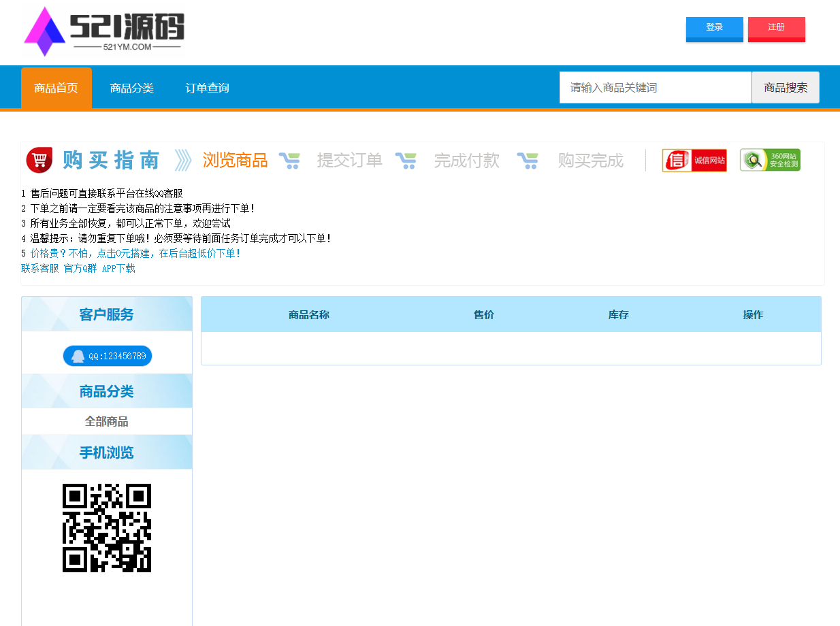The image size is (840, 626).
Task: Click the 521源码 site logo
Action: click(x=104, y=31)
